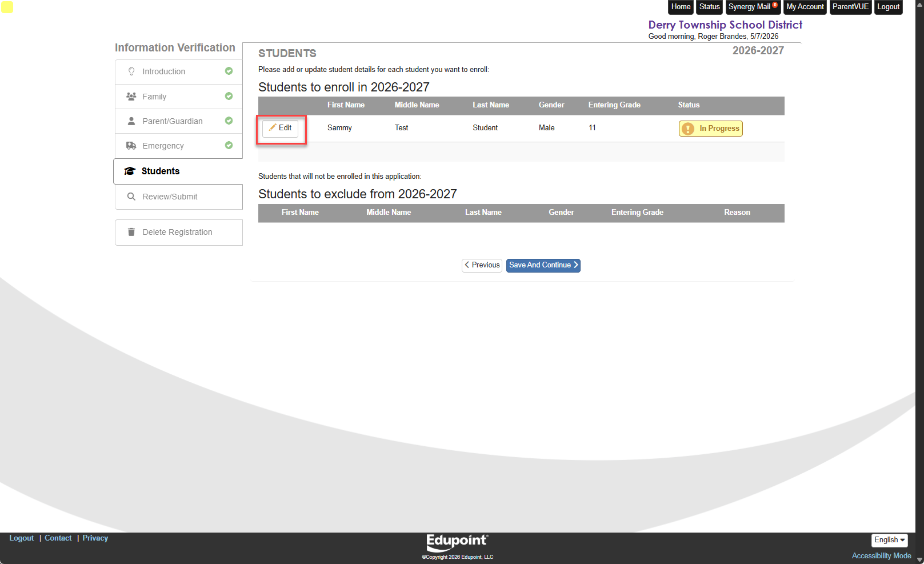The height and width of the screenshot is (564, 924).
Task: Click 'Derry Township School District' heading
Action: click(x=725, y=25)
